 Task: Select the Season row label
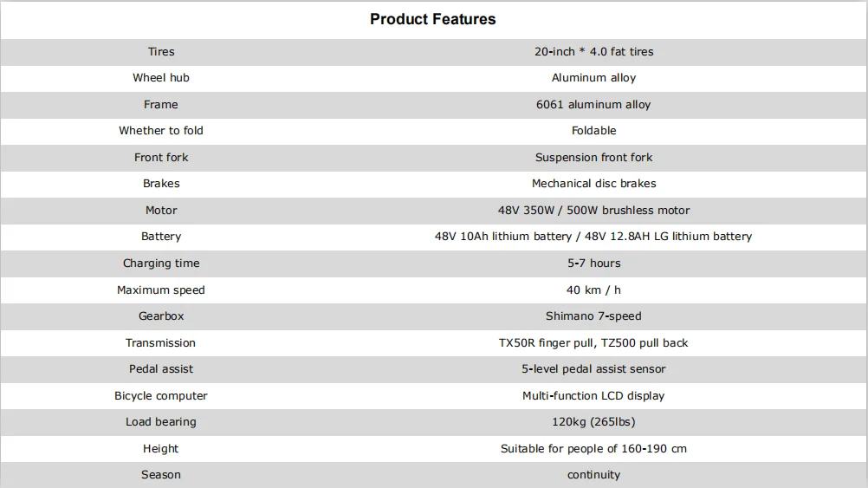tap(161, 475)
